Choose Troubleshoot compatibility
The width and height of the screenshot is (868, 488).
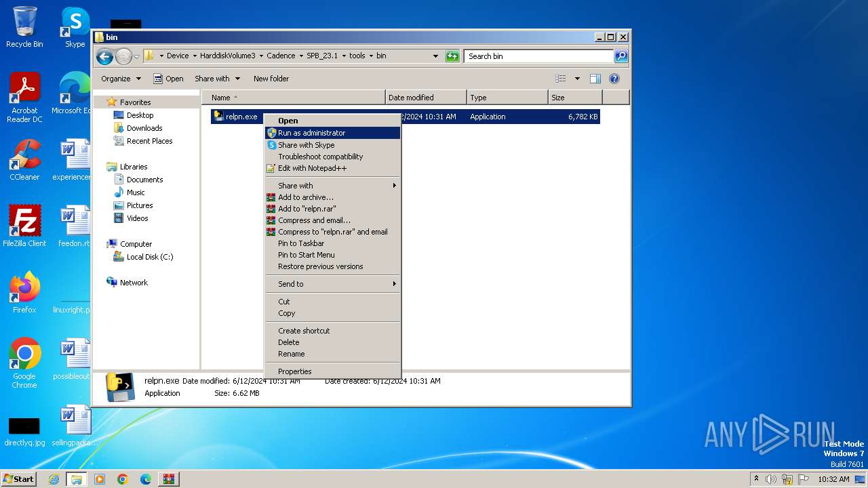coord(332,157)
